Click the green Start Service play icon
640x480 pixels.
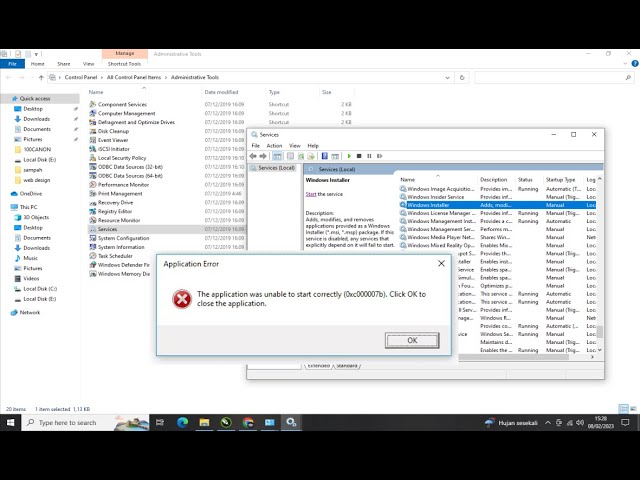click(349, 156)
